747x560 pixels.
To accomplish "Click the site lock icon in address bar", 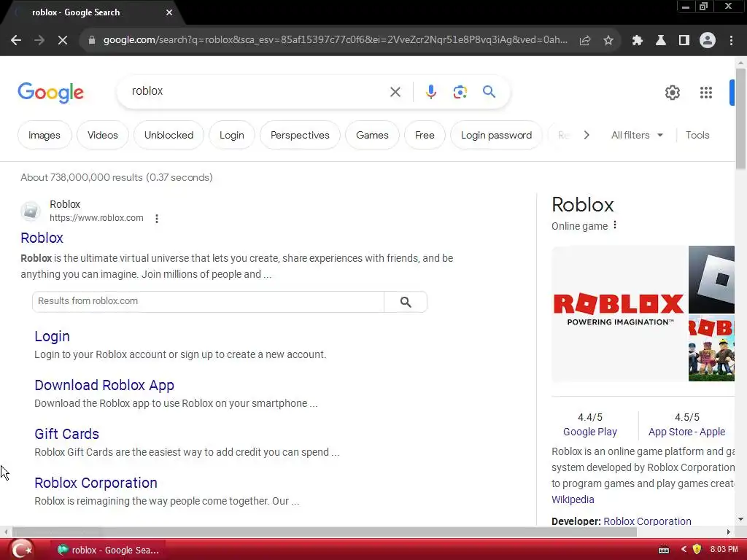I will click(x=91, y=41).
